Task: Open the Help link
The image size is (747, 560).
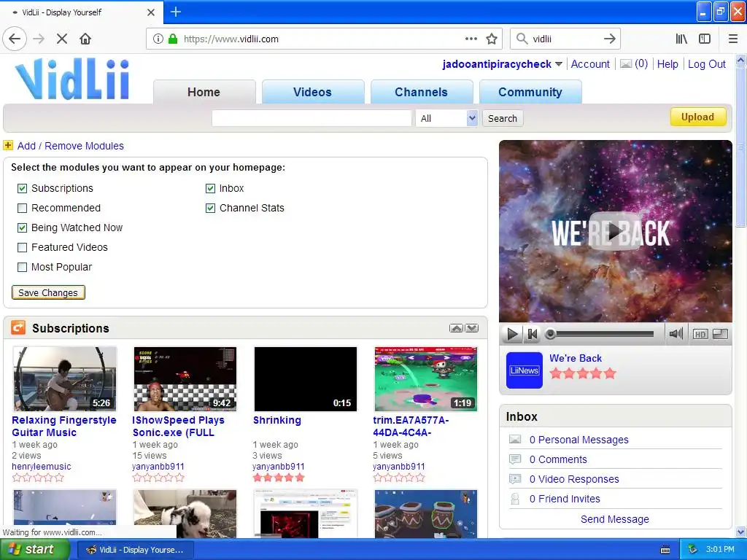Action: (667, 64)
